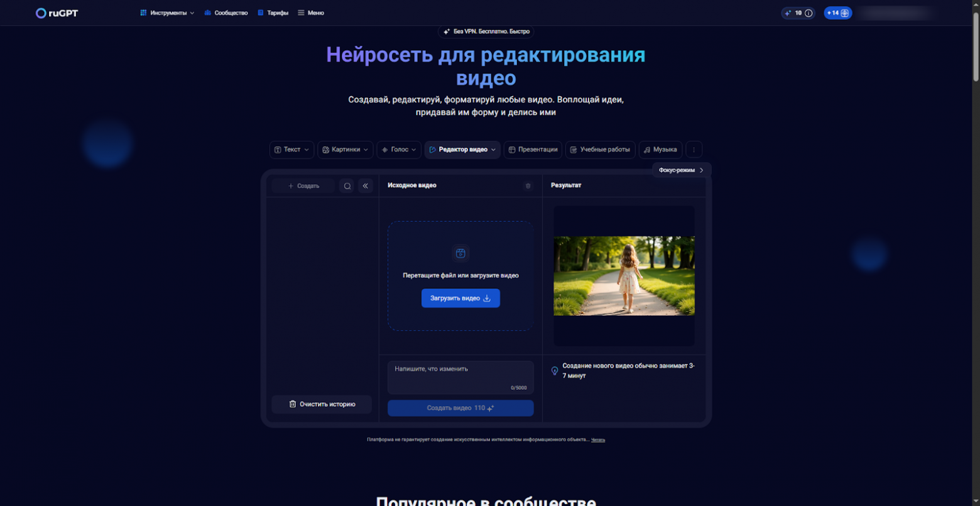Open the extra tools overflow menu
The height and width of the screenshot is (506, 980).
[694, 150]
